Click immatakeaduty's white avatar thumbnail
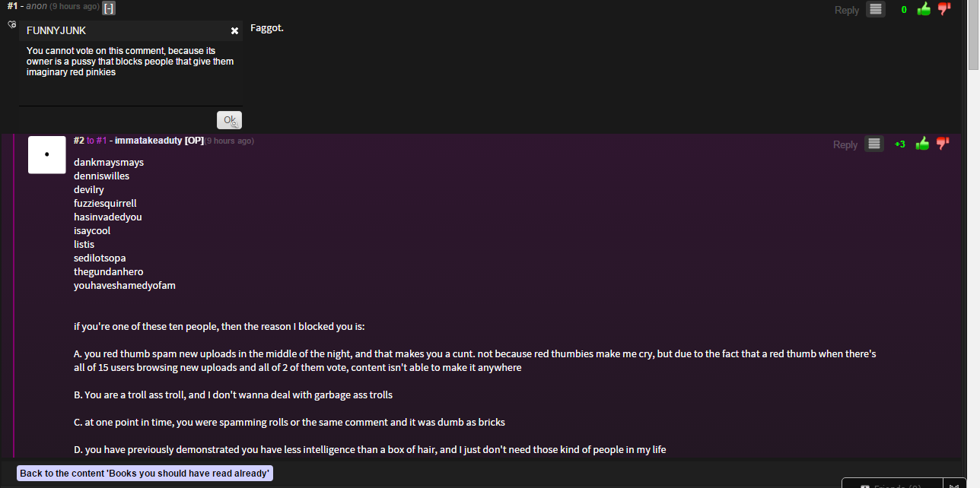Screen dimensions: 980x488 click(47, 154)
